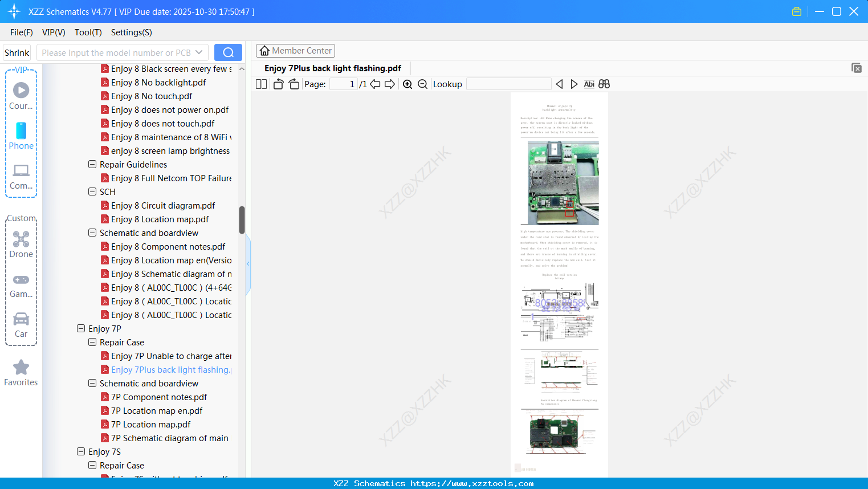The height and width of the screenshot is (489, 868).
Task: Toggle Abi whole-word match option
Action: point(589,84)
